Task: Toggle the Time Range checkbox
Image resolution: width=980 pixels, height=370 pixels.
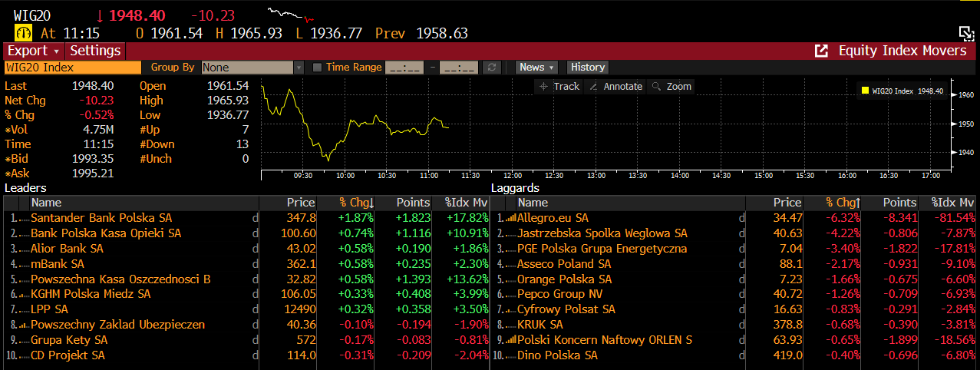Action: coord(318,68)
